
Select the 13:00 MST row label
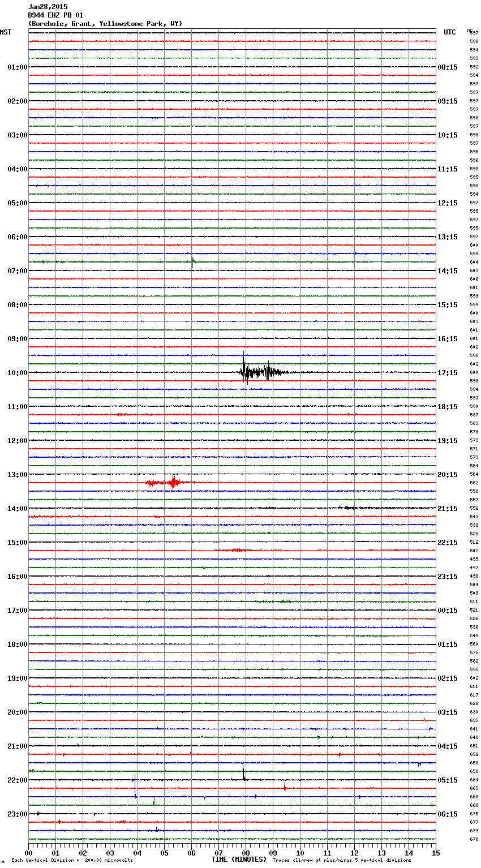click(x=18, y=475)
